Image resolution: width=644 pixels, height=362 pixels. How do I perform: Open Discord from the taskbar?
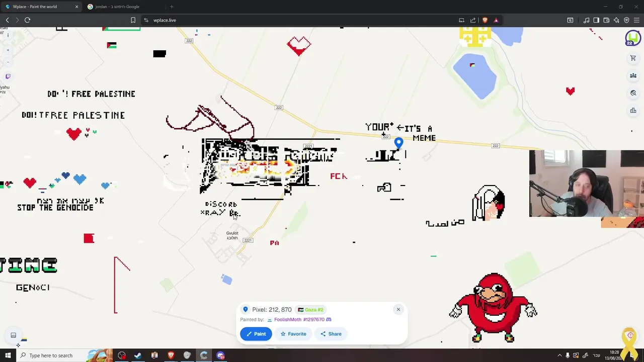click(x=220, y=355)
